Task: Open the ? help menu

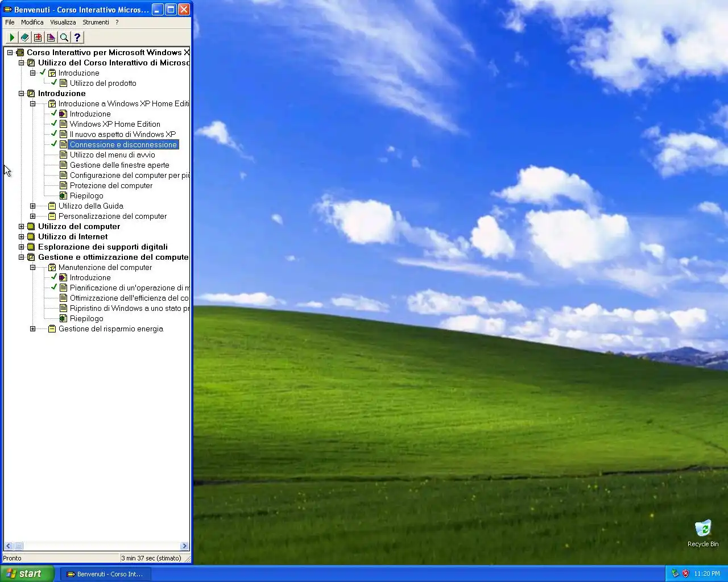Action: pos(117,22)
